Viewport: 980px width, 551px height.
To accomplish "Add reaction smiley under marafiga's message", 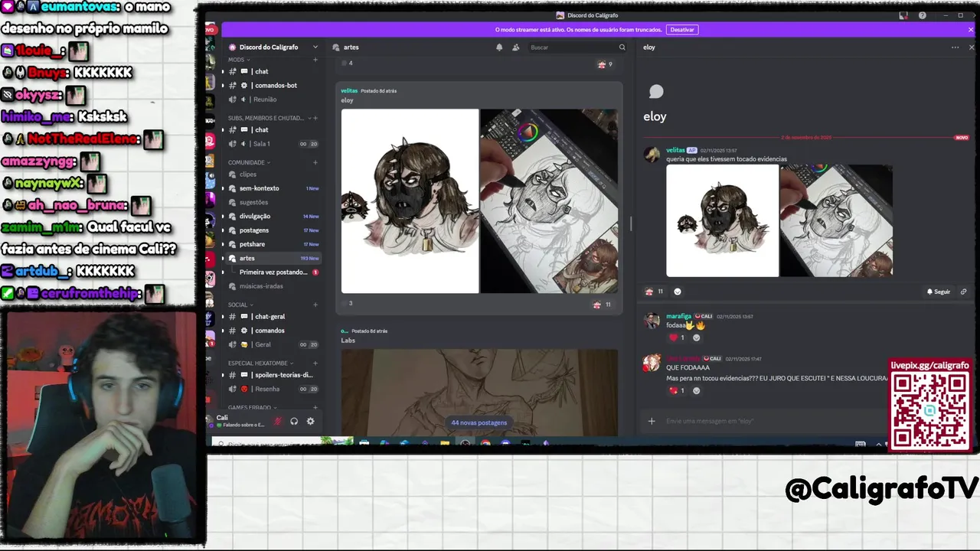I will 696,337.
